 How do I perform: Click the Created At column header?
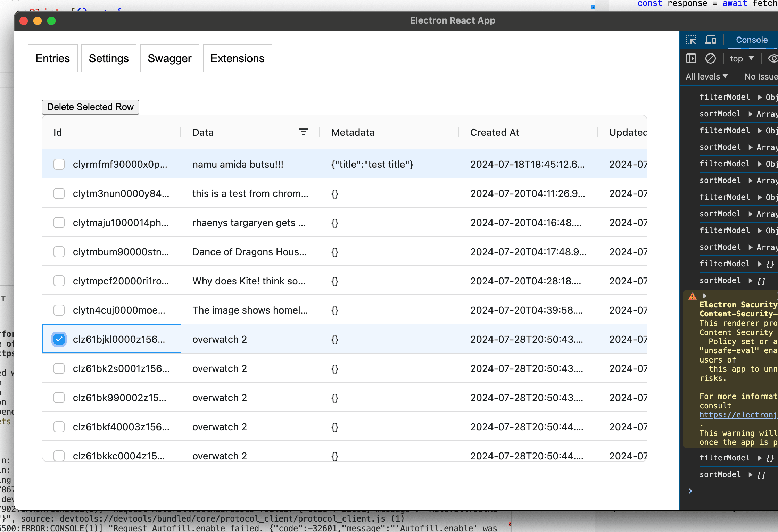point(495,132)
